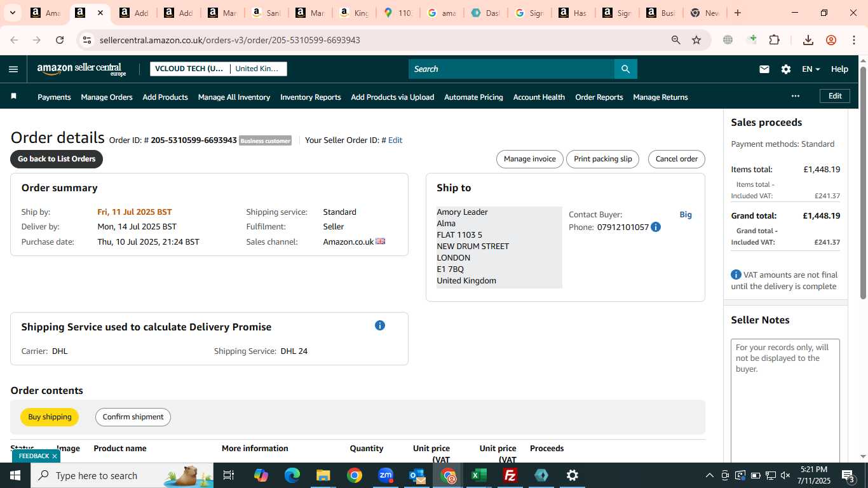Expand the EN language dropdown
868x488 pixels.
coord(811,69)
